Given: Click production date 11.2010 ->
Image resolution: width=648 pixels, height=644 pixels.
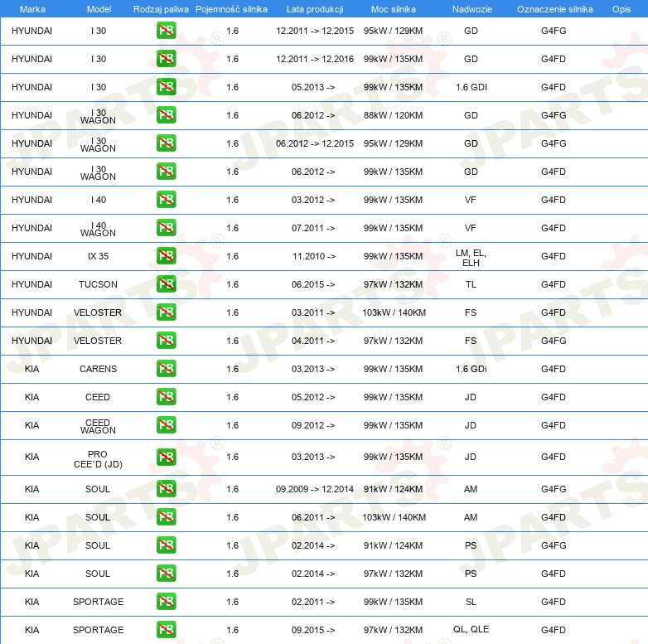Looking at the screenshot, I should pyautogui.click(x=314, y=256).
